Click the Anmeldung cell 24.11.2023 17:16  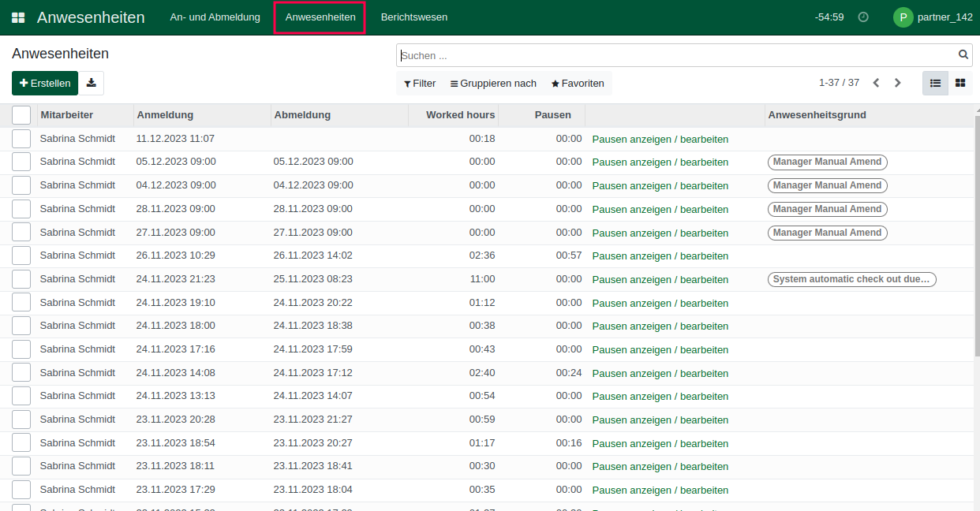coord(176,349)
